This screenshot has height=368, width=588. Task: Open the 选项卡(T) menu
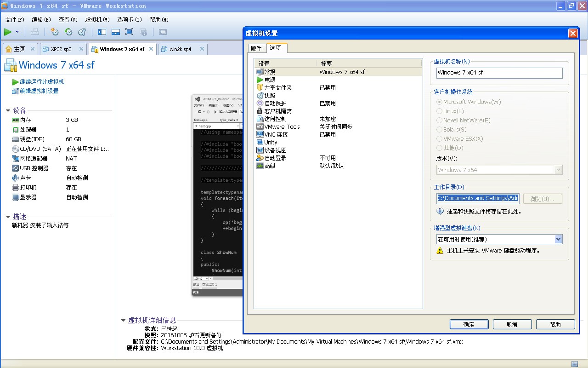click(x=130, y=20)
